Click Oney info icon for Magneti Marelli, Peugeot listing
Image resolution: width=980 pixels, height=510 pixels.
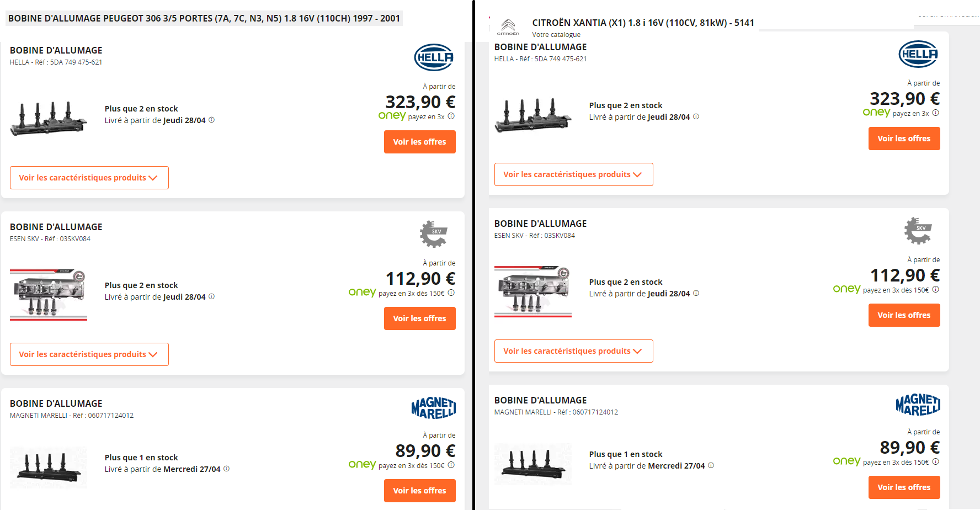point(451,465)
